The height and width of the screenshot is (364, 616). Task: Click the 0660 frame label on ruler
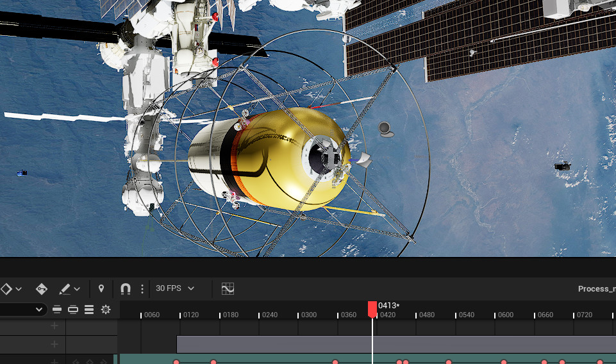click(x=545, y=315)
